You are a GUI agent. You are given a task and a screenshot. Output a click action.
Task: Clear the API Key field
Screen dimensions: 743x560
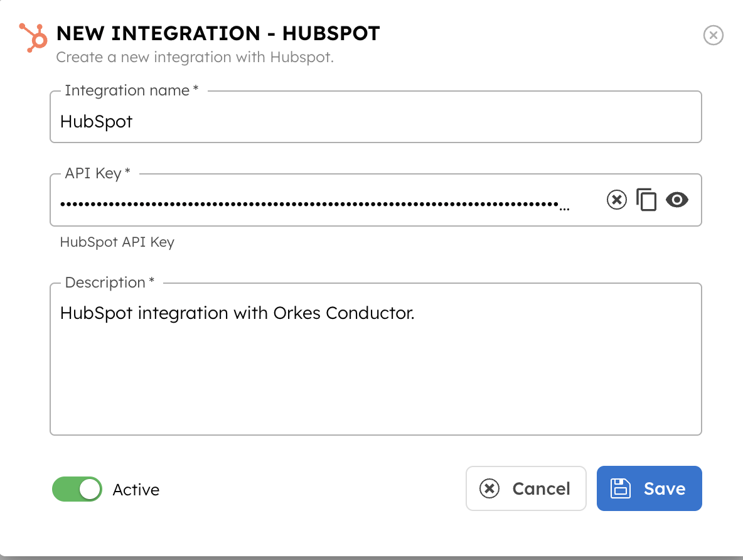pyautogui.click(x=616, y=200)
